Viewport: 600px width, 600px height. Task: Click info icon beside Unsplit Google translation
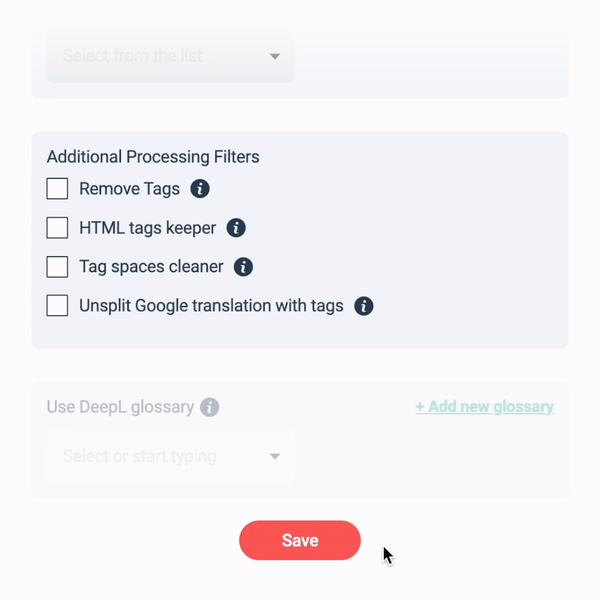[364, 306]
